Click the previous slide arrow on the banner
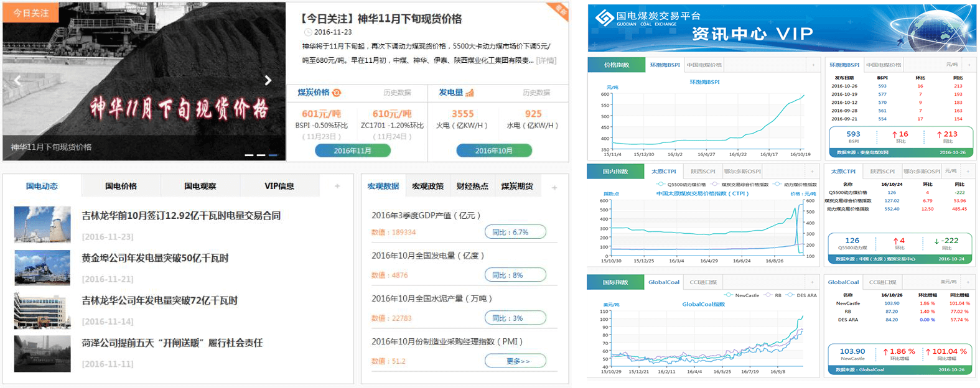The image size is (980, 388). click(17, 80)
